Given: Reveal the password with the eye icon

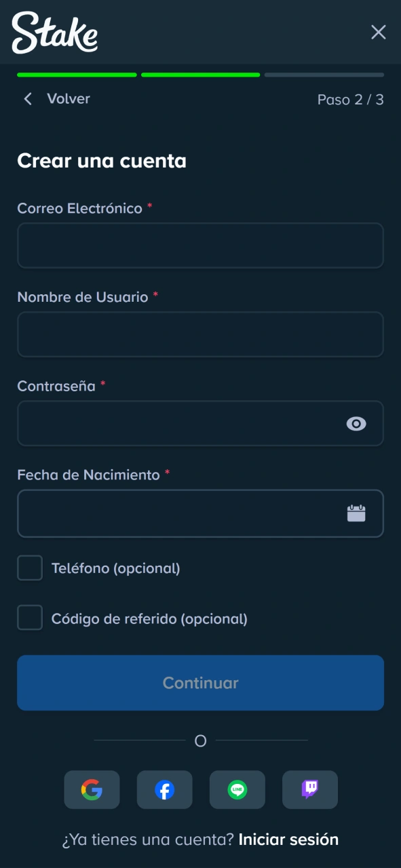Looking at the screenshot, I should [356, 423].
